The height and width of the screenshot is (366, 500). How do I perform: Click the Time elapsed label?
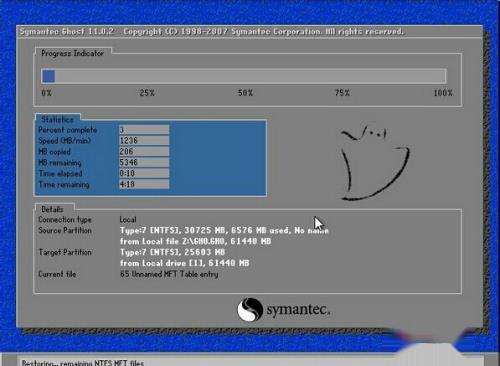coord(60,173)
